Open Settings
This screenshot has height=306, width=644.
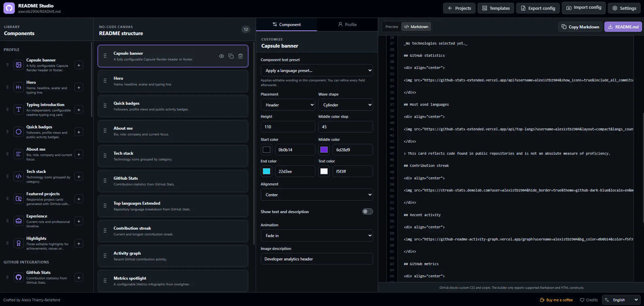[x=624, y=8]
